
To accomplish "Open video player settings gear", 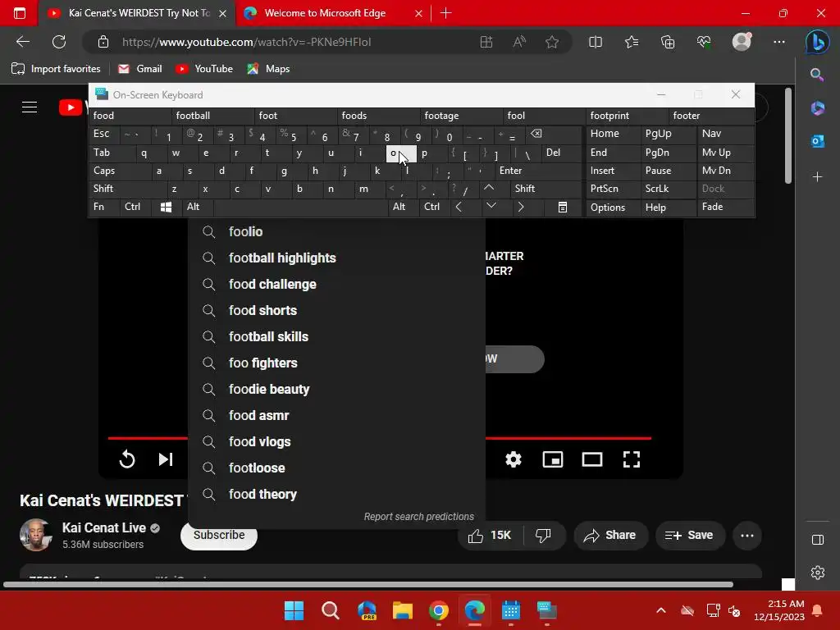I will point(514,459).
